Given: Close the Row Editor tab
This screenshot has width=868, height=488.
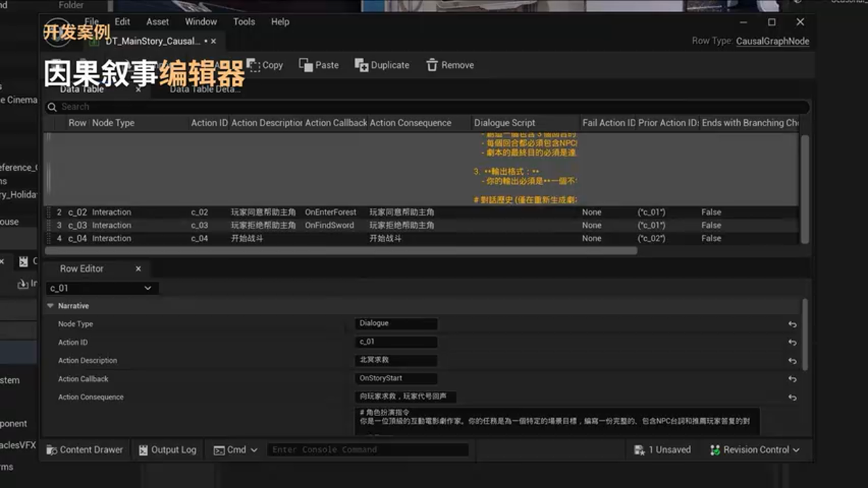Looking at the screenshot, I should (x=138, y=268).
